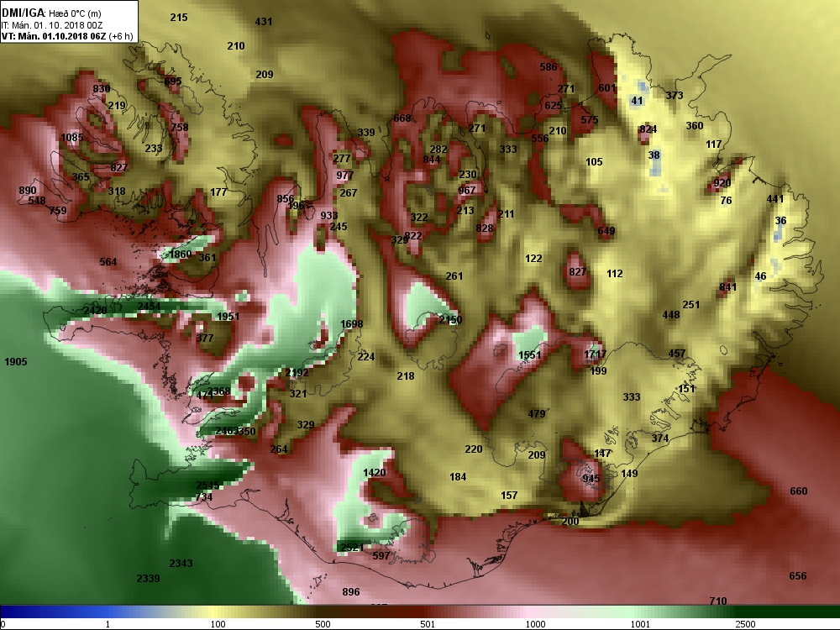Select the map value 920
Screen dimensions: 840x630
click(x=722, y=183)
